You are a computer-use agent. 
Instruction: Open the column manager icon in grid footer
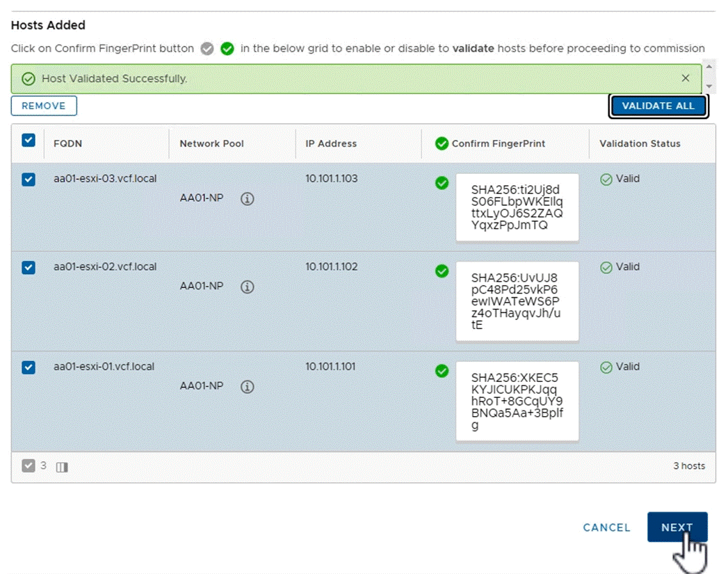62,467
